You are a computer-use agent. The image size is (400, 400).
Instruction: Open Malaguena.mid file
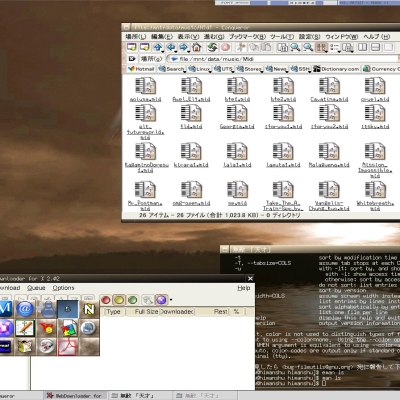329,155
